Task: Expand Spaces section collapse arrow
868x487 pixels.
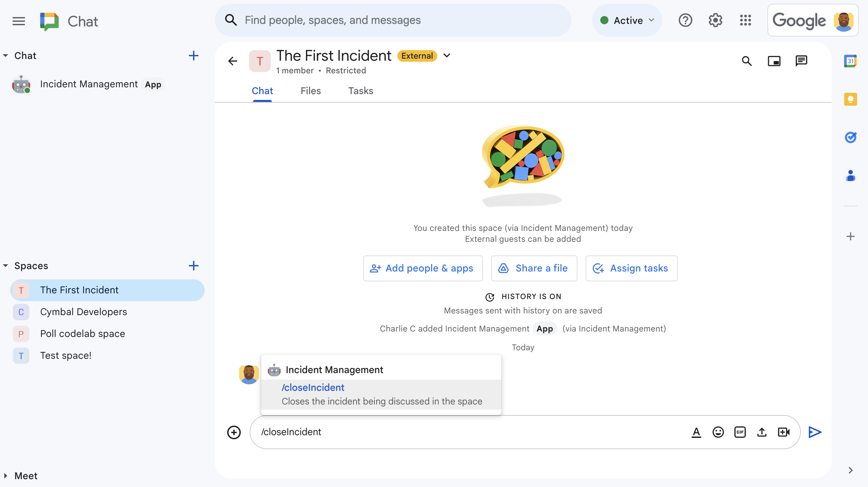Action: click(x=5, y=265)
